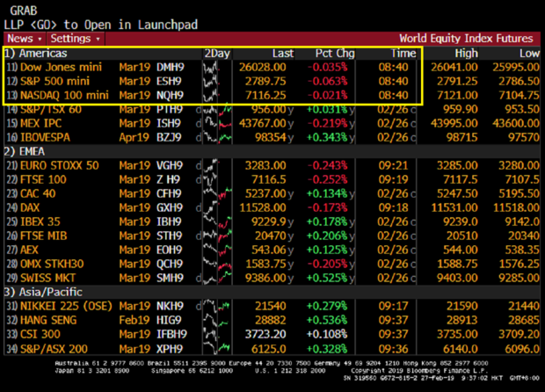Click the last price 3723.20
The image size is (545, 392).
point(265,334)
